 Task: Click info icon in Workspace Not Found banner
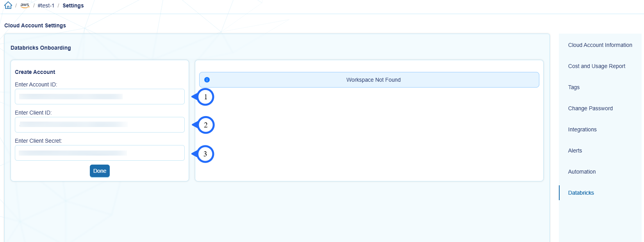[207, 80]
